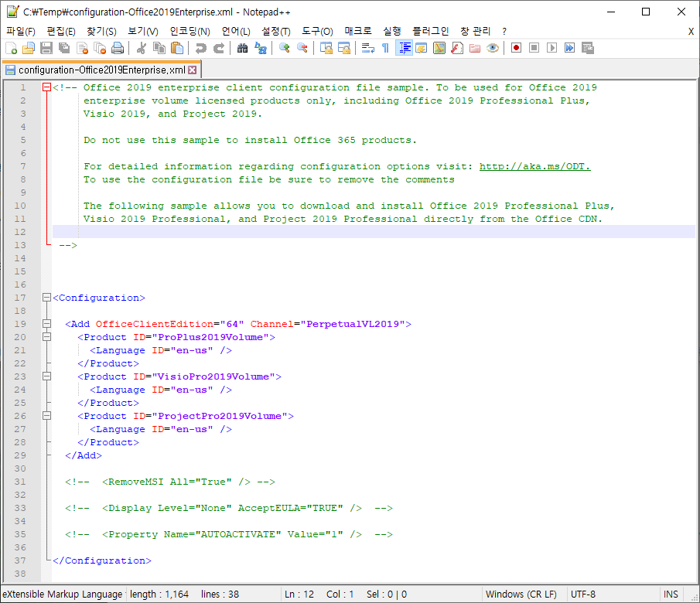Follow the http://aka.ms/ODT link
Image resolution: width=700 pixels, height=603 pixels.
pyautogui.click(x=534, y=166)
